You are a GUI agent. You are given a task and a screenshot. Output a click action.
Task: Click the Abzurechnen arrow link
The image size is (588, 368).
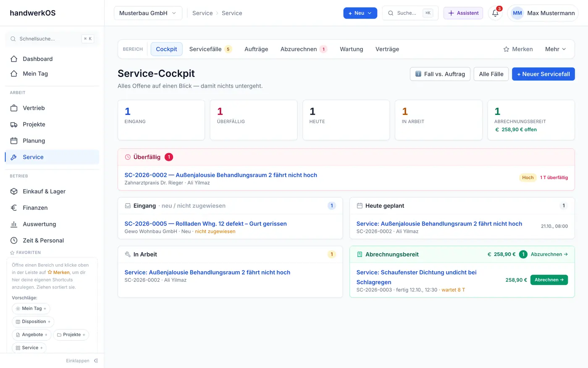click(x=549, y=254)
